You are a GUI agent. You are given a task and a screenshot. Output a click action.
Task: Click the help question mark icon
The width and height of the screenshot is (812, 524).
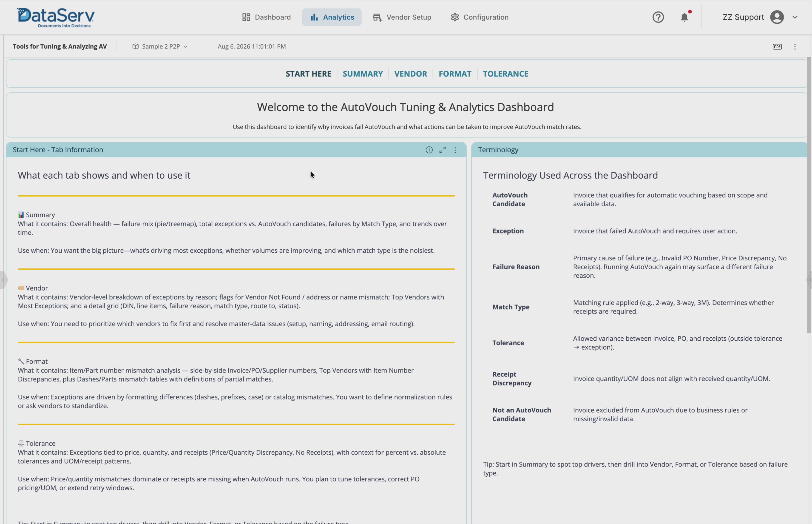click(658, 17)
